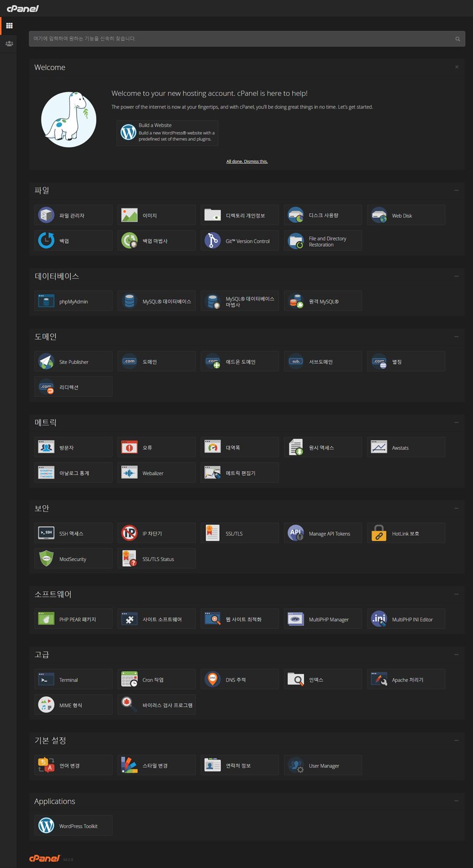The height and width of the screenshot is (868, 473).
Task: Open the phpMyAdmin icon
Action: (x=46, y=301)
